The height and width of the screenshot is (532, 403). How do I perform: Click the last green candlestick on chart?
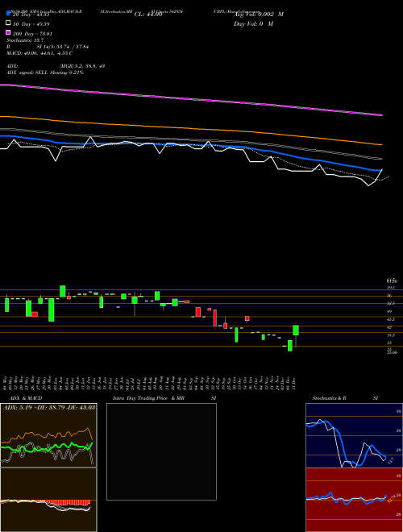[296, 330]
